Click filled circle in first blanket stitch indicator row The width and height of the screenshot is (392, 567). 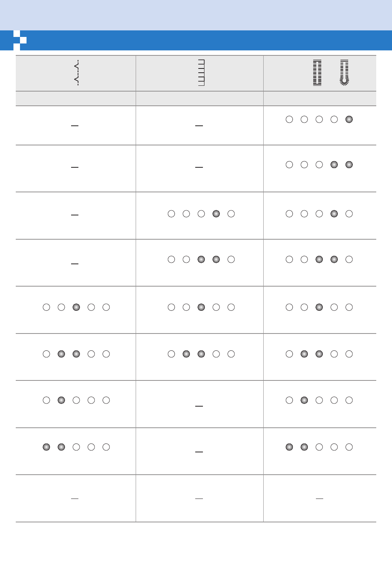click(x=216, y=214)
